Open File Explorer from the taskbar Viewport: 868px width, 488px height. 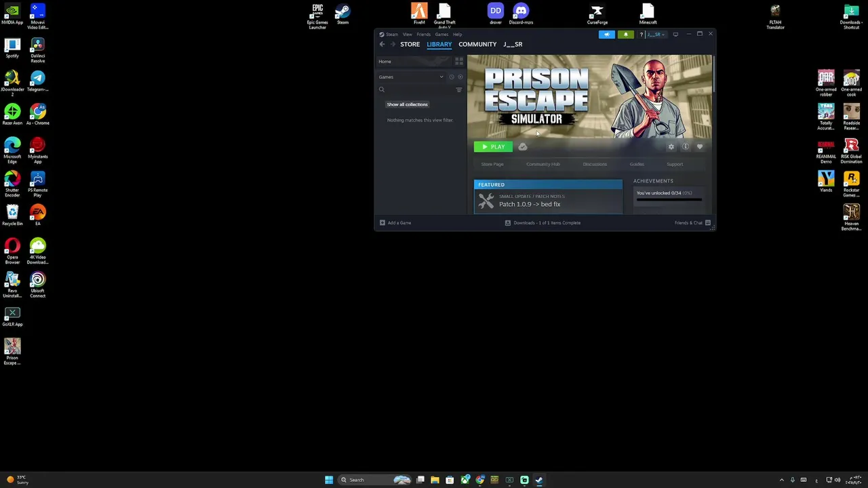click(x=435, y=480)
